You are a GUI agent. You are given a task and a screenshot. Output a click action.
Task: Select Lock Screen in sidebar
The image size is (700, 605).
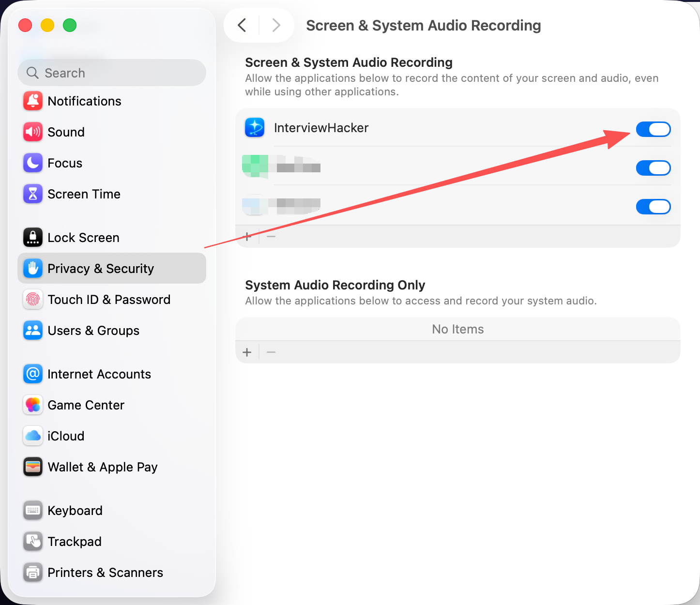(112, 238)
